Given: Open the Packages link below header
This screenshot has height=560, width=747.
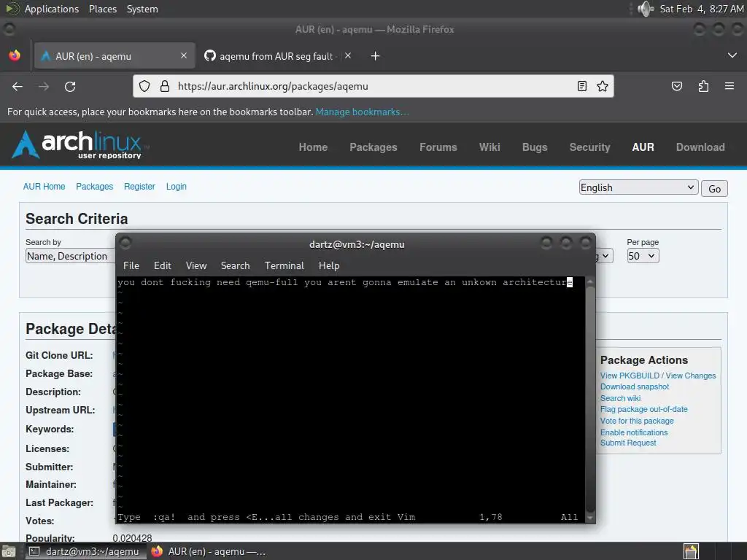Looking at the screenshot, I should (94, 187).
